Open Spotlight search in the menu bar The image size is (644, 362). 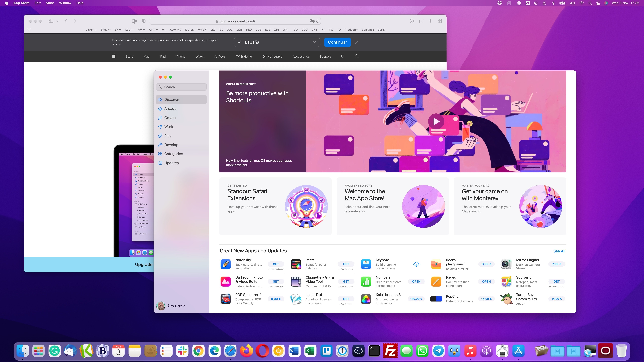590,3
